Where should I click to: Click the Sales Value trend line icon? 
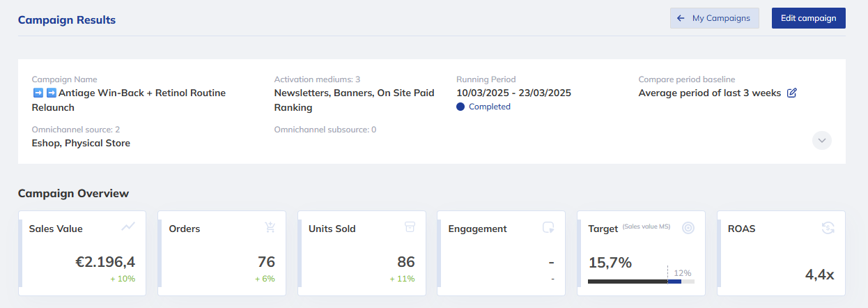tap(128, 226)
